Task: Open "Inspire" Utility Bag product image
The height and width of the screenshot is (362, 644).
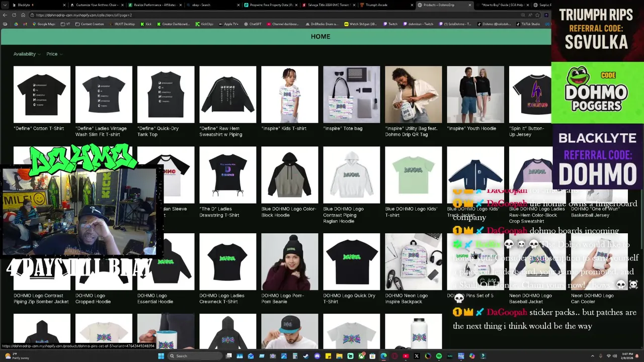Action: coord(413,95)
